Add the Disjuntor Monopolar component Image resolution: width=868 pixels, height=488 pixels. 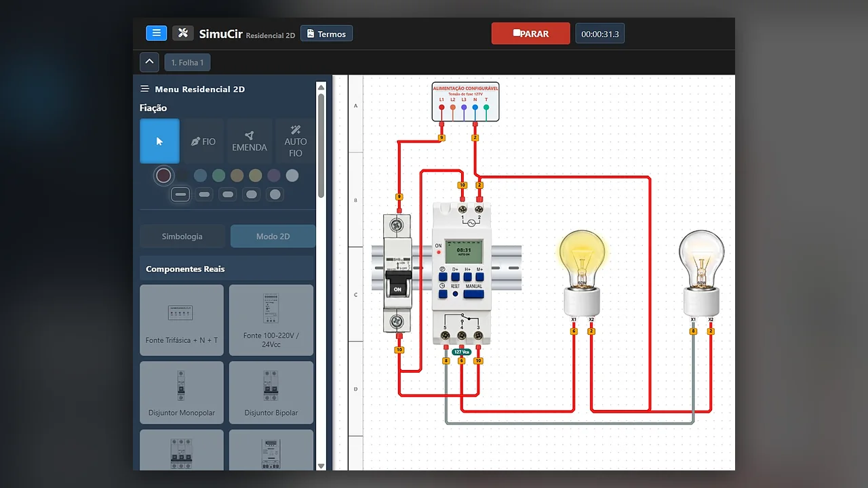tap(182, 392)
